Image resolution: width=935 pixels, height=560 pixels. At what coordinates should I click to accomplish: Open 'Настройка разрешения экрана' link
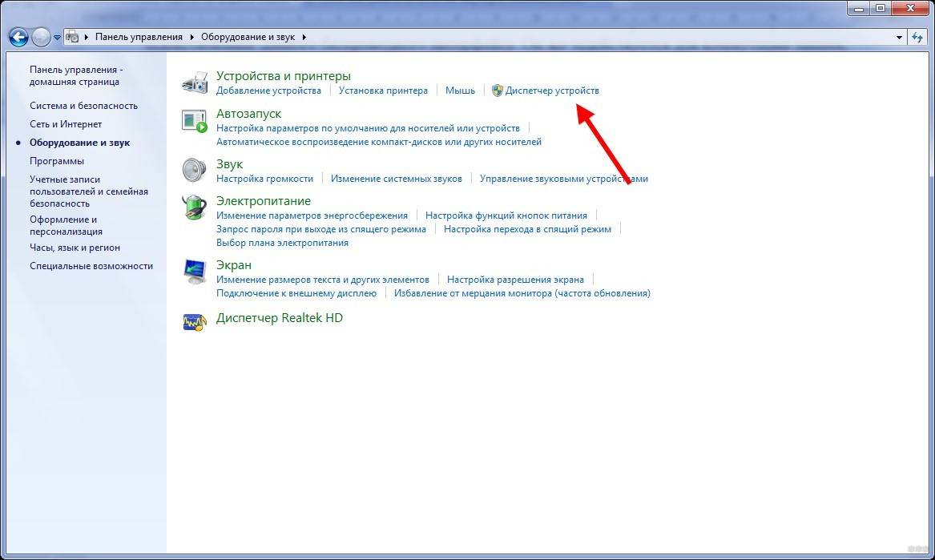515,280
